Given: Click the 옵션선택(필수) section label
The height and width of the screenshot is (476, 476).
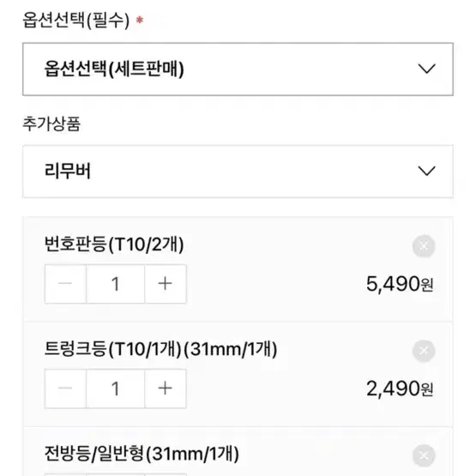Looking at the screenshot, I should point(76,21).
